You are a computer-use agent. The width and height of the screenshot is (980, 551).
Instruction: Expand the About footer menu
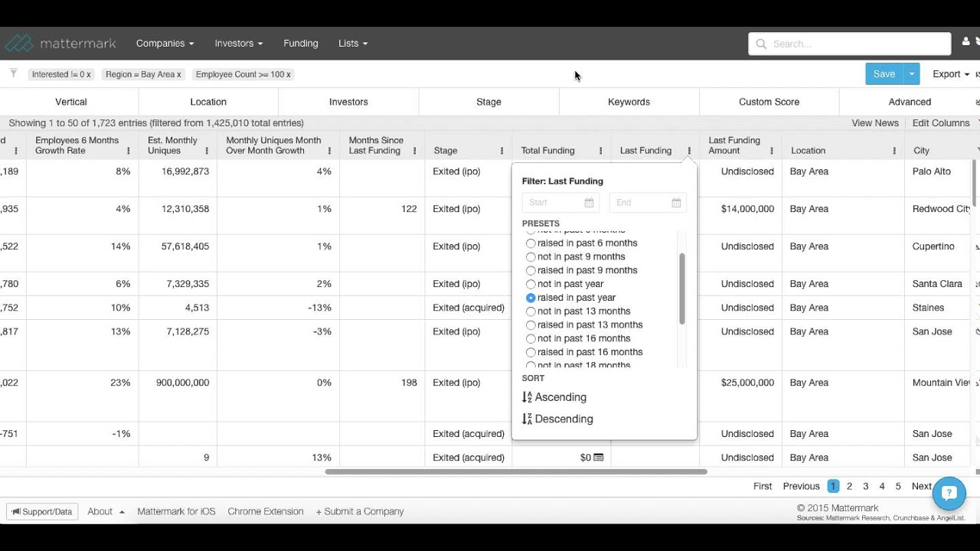click(106, 511)
